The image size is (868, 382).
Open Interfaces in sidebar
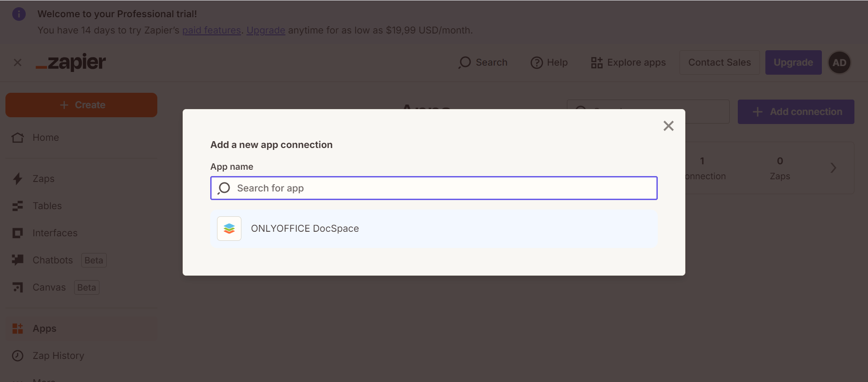[81, 233]
